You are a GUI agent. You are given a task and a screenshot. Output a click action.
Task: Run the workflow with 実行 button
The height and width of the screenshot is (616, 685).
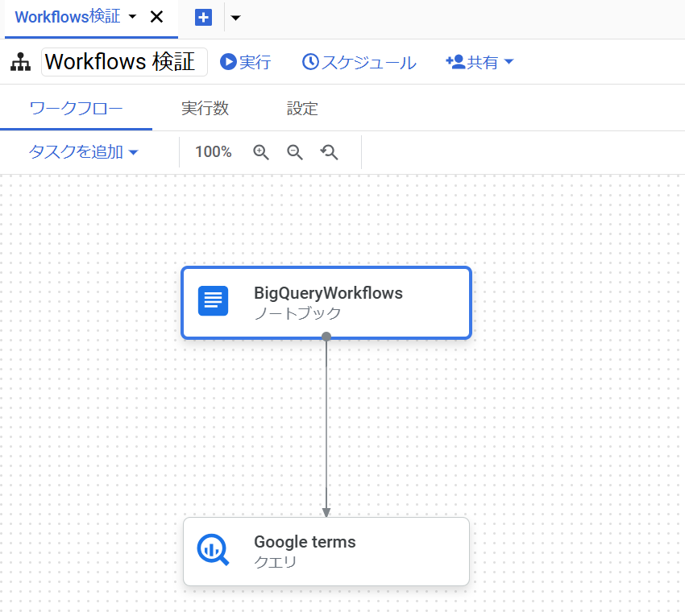click(x=246, y=62)
